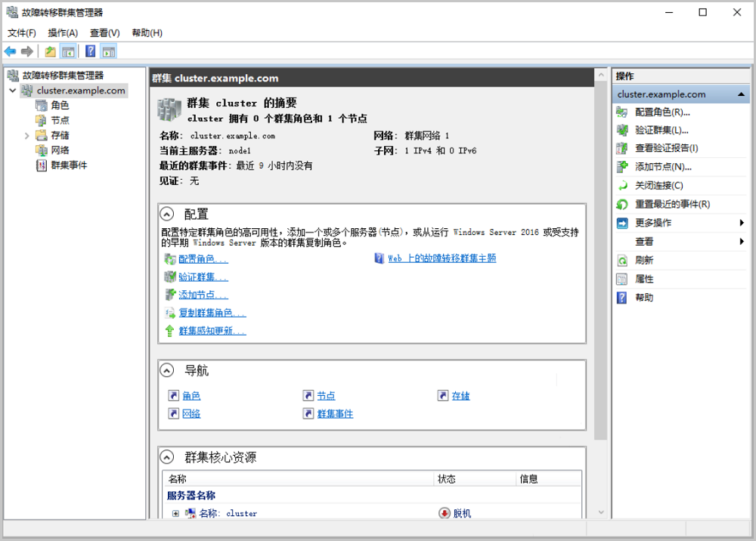The image size is (756, 541).
Task: Open the 查看(V) menu
Action: tap(104, 32)
